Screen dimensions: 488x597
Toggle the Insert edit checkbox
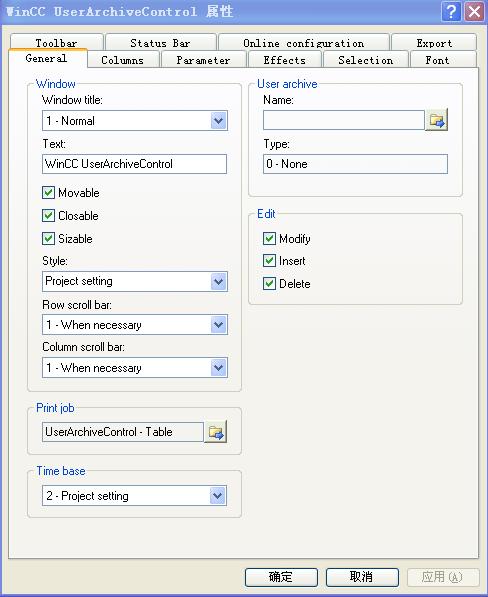coord(269,261)
